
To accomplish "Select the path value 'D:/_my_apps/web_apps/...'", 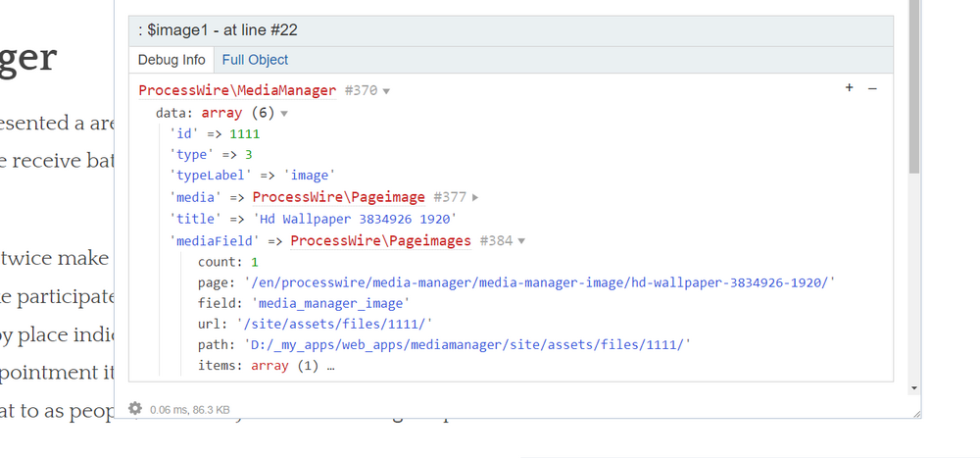I will coord(467,345).
